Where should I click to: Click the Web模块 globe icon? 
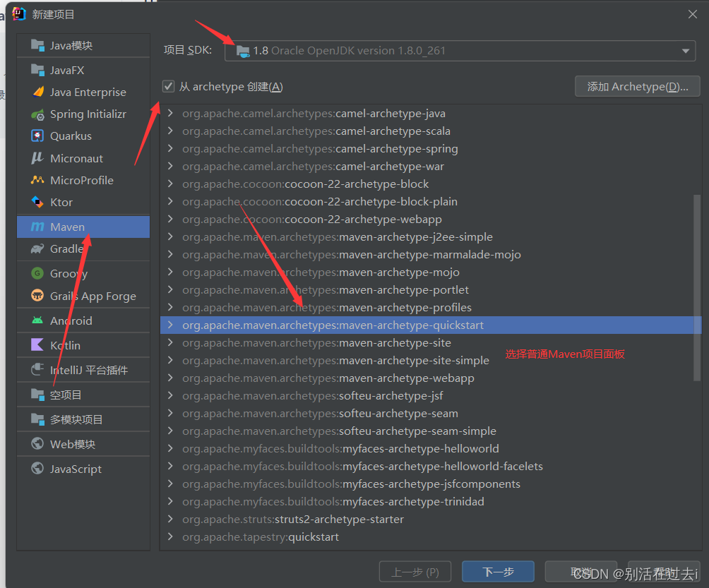[x=37, y=443]
